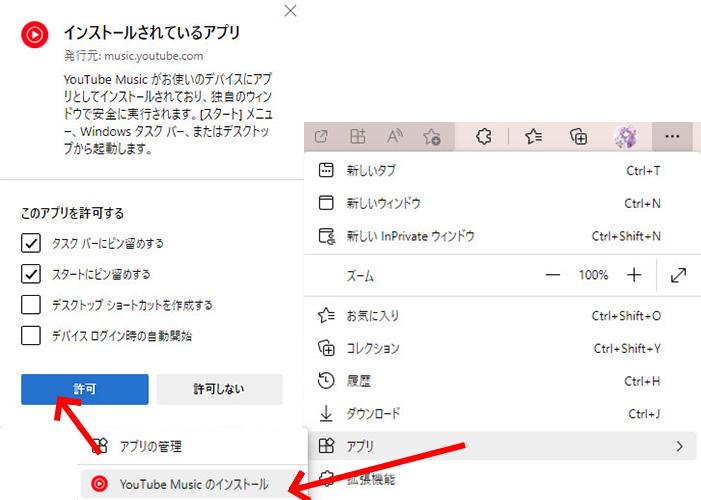Image resolution: width=701 pixels, height=500 pixels.
Task: Open the Collections toolbar icon
Action: coord(578,136)
